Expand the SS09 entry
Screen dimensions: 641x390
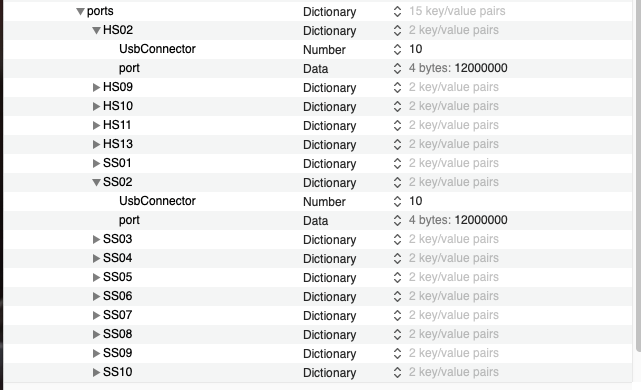coord(96,353)
